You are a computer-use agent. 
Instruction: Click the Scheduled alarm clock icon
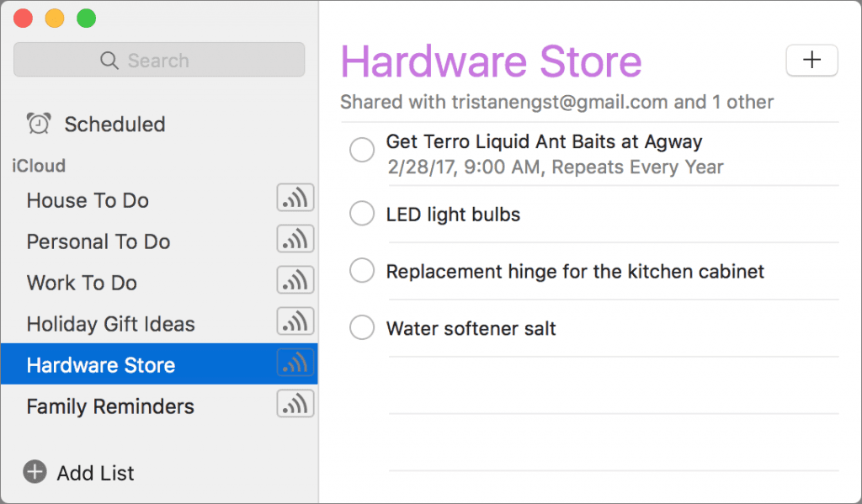point(39,124)
